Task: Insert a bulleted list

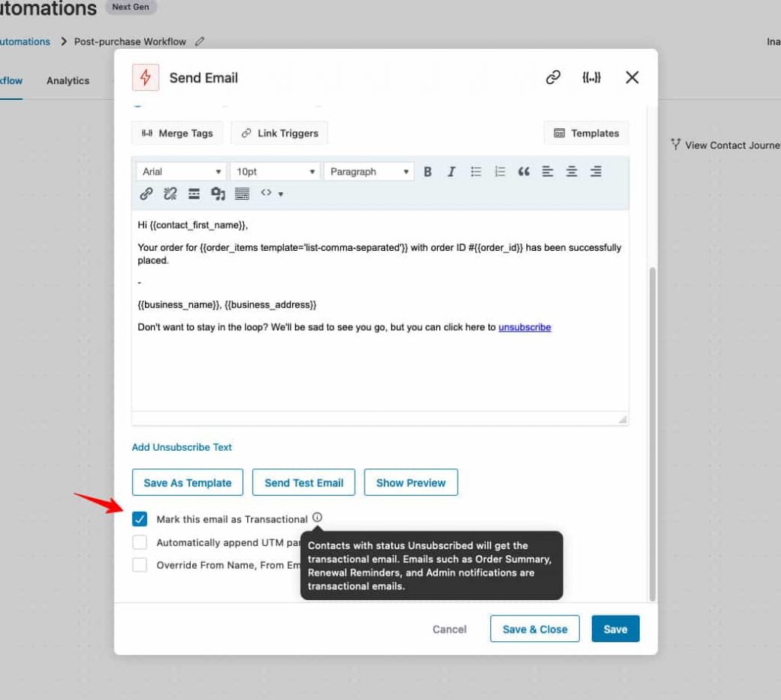Action: pos(476,172)
